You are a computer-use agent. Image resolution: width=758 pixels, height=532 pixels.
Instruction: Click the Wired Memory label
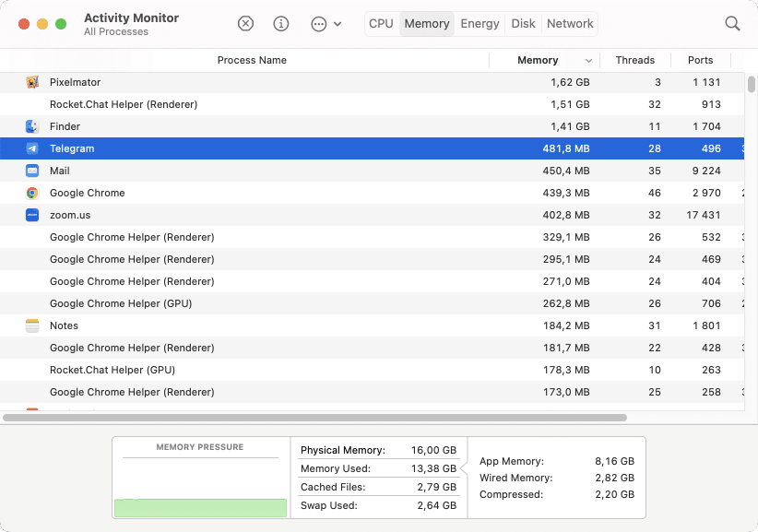pos(515,478)
